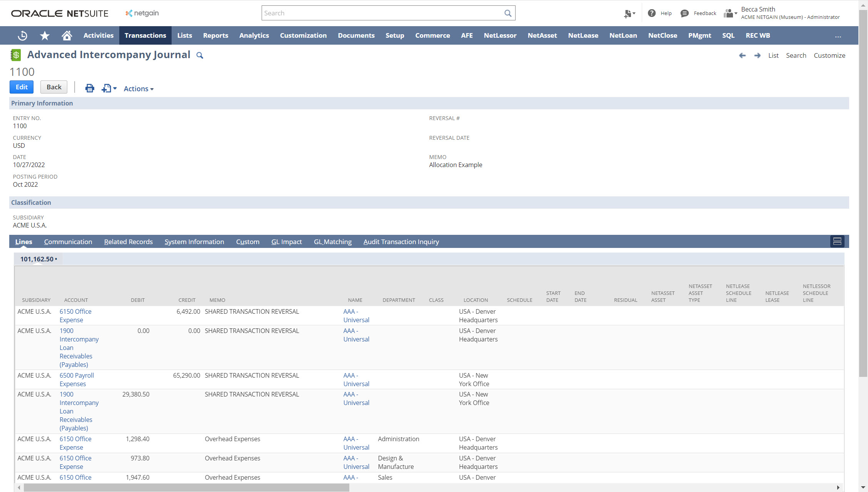Viewport: 868px width, 492px height.
Task: Click the global search magnifier icon
Action: point(508,13)
